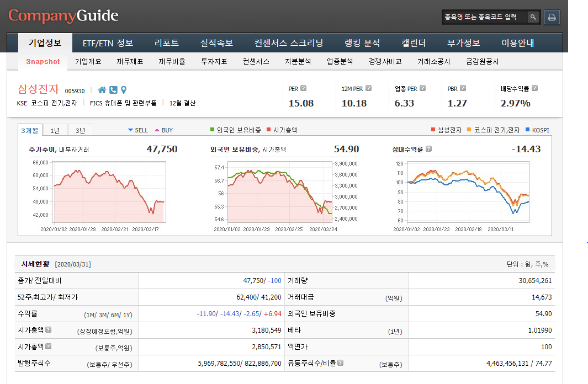Click the red 삼성전자 legend swatch
Image resolution: width=588 pixels, height=384 pixels.
coord(433,130)
